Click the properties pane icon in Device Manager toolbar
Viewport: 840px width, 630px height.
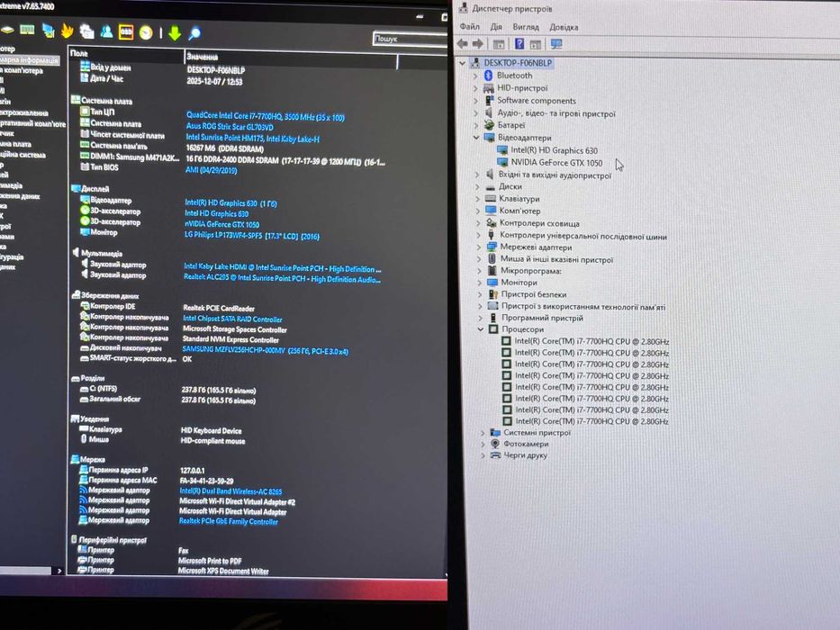(535, 44)
